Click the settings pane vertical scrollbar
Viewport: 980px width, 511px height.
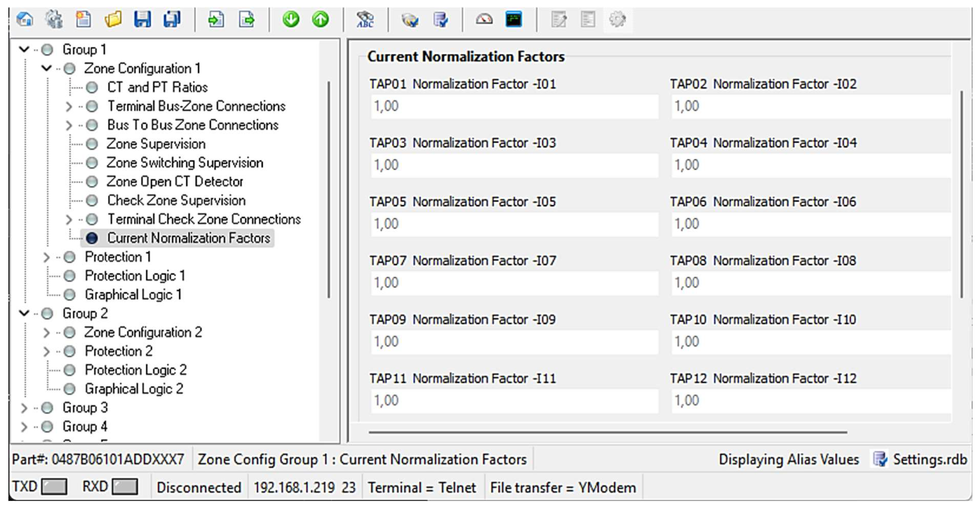961,194
